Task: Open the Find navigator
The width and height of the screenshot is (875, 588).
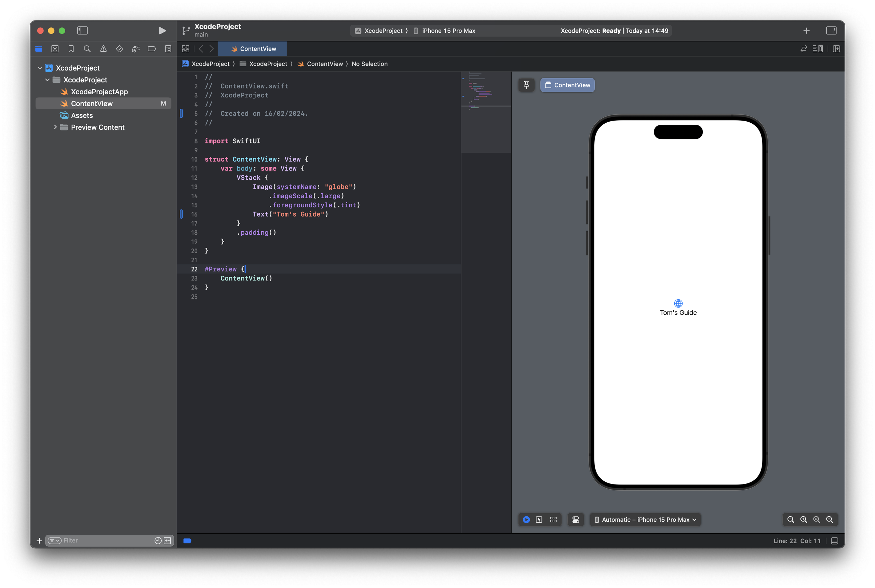Action: tap(87, 49)
